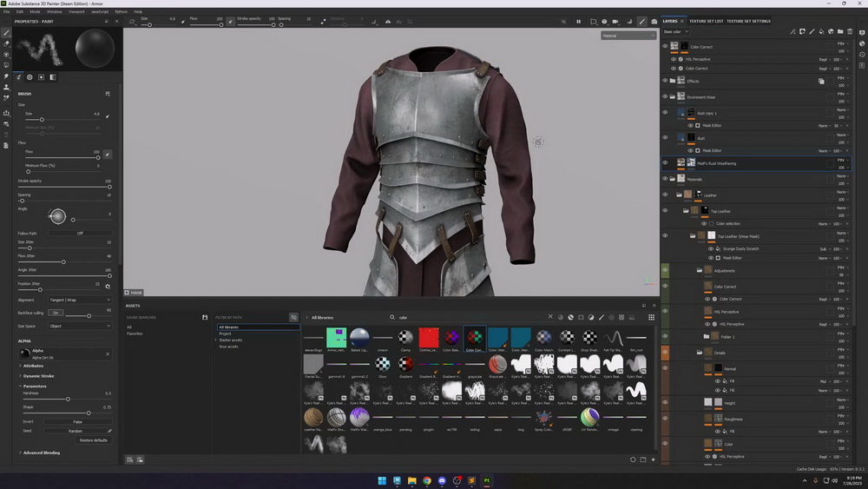Click the lazy mouse icon in the top toolbar
868x489 pixels.
(323, 22)
